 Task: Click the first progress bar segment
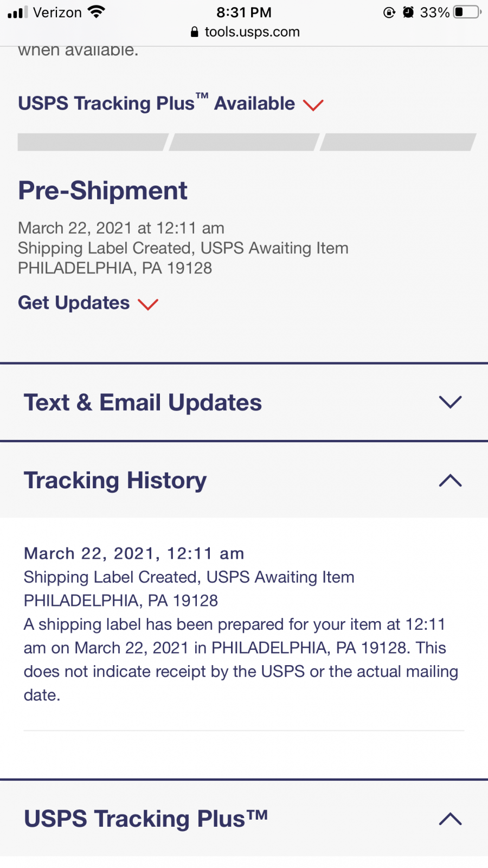pyautogui.click(x=93, y=142)
